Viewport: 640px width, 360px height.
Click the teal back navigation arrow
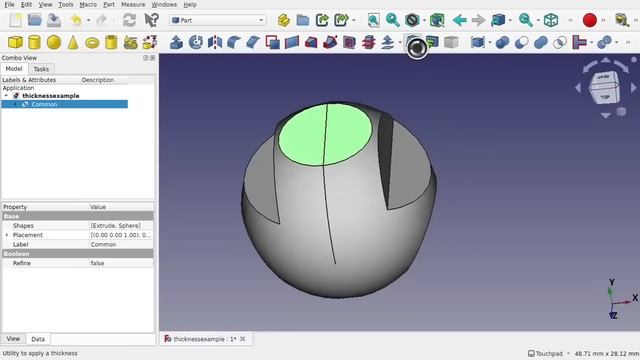460,20
